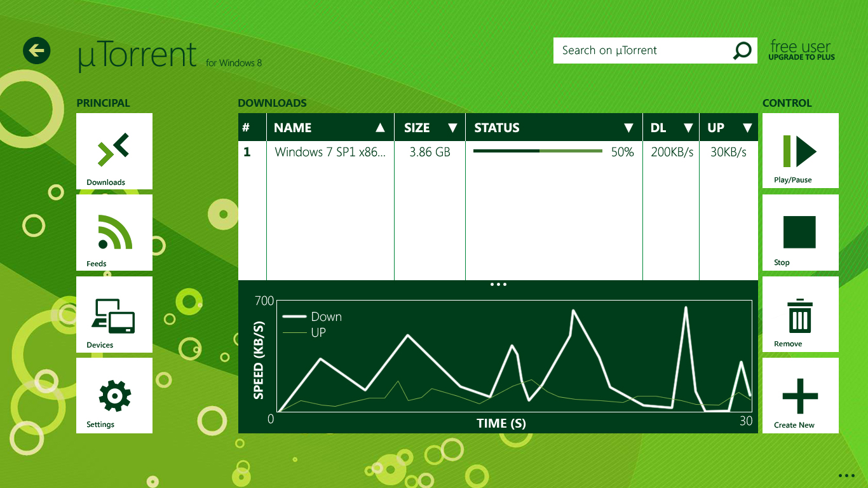
Task: Click the free user label
Action: pos(801,46)
